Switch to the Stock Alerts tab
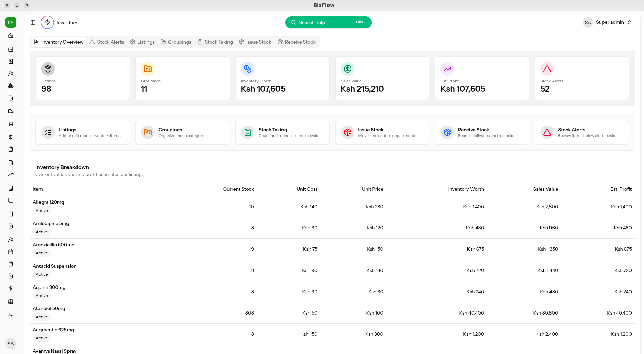Screen dimensions: 644x354 point(107,42)
